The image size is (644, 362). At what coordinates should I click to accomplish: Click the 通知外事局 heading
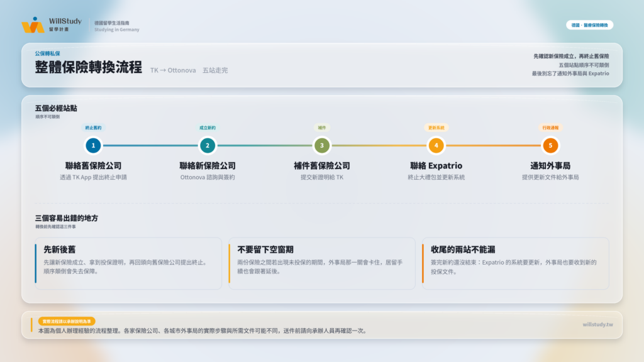(550, 166)
